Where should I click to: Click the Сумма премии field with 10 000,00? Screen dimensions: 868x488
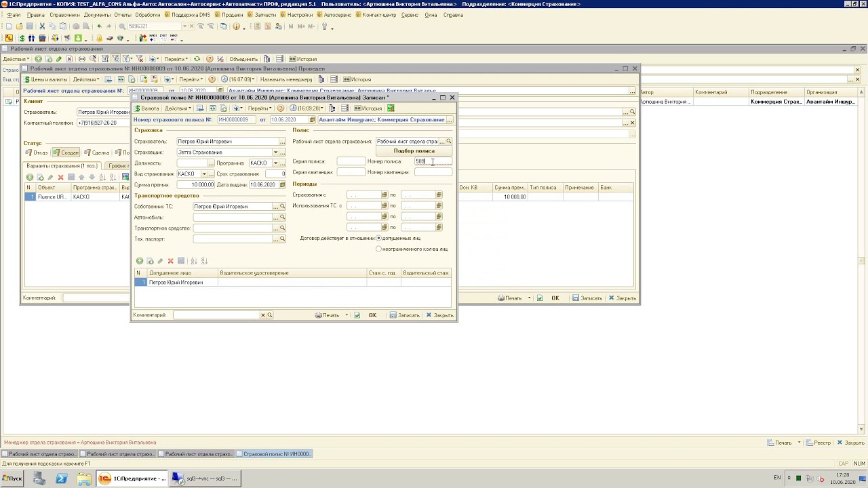pyautogui.click(x=196, y=184)
